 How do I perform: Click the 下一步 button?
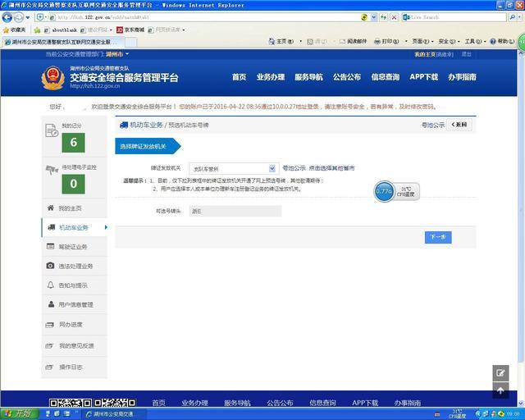point(438,237)
